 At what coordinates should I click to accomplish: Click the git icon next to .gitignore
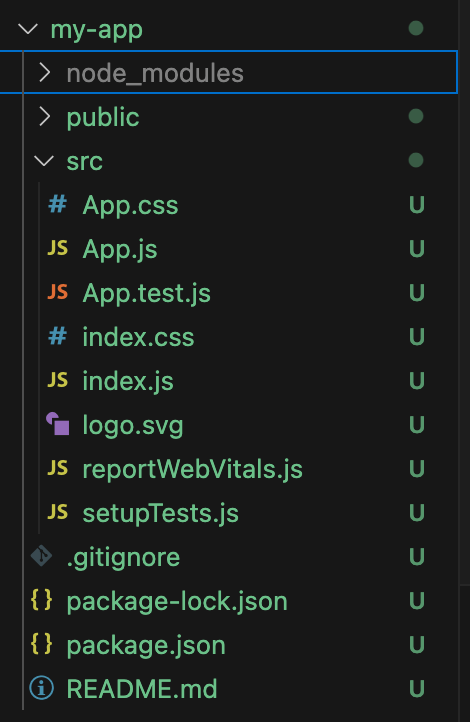(x=41, y=556)
